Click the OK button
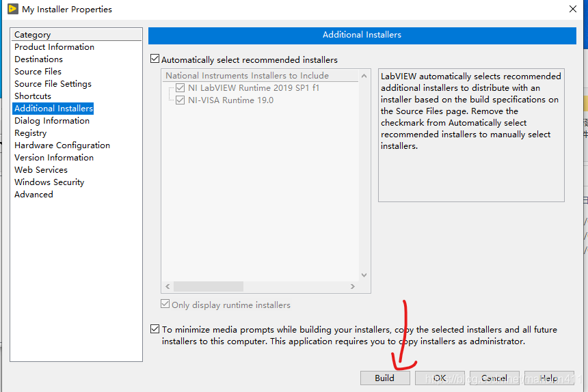The height and width of the screenshot is (392, 588). (440, 378)
